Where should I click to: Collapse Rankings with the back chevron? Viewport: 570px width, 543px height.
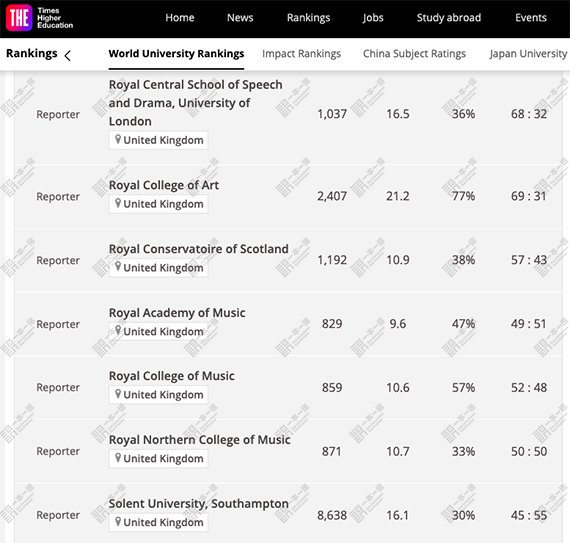click(x=67, y=56)
